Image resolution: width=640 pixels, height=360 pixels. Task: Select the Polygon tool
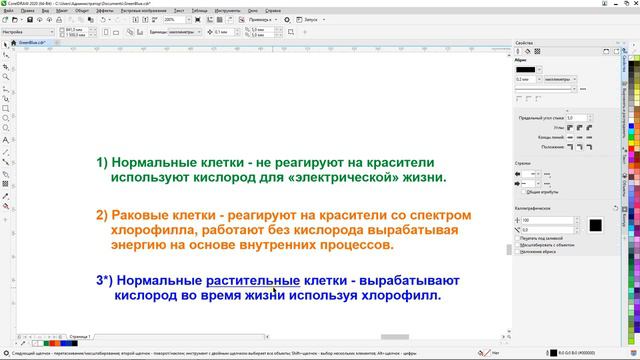[5, 128]
